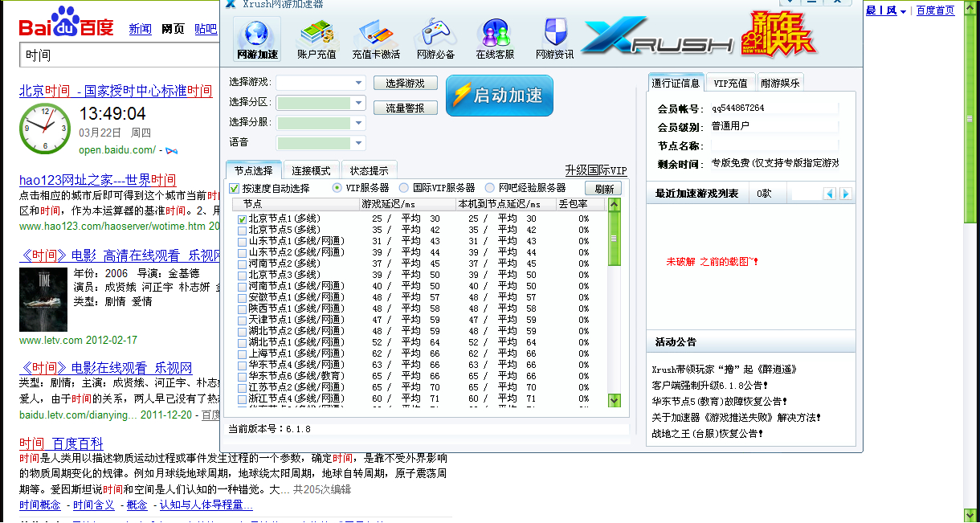This screenshot has height=523, width=980.
Task: Click the 节点 column header
Action: coord(296,204)
